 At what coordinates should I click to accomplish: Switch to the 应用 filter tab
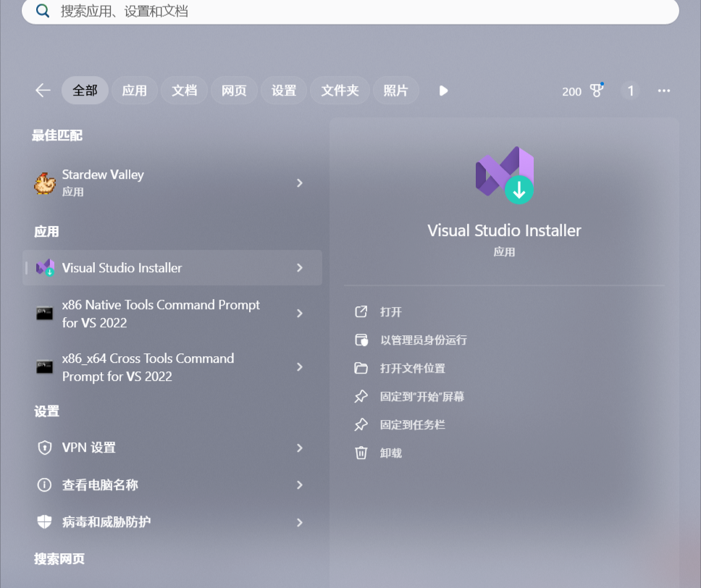pyautogui.click(x=135, y=91)
